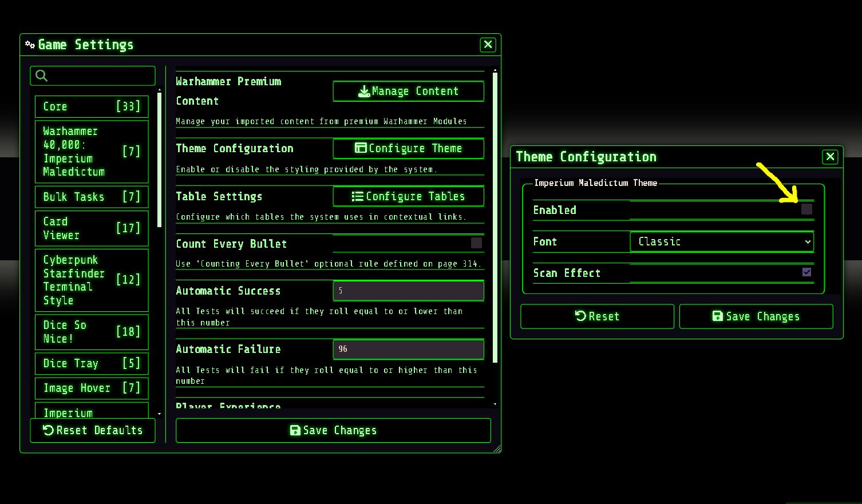Save Changes in the Game Settings window

coord(333,430)
